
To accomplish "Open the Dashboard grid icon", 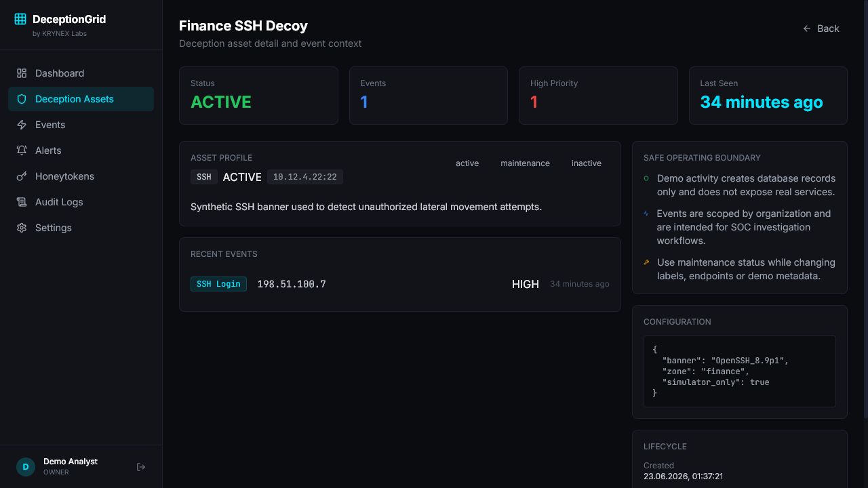I will coord(22,73).
